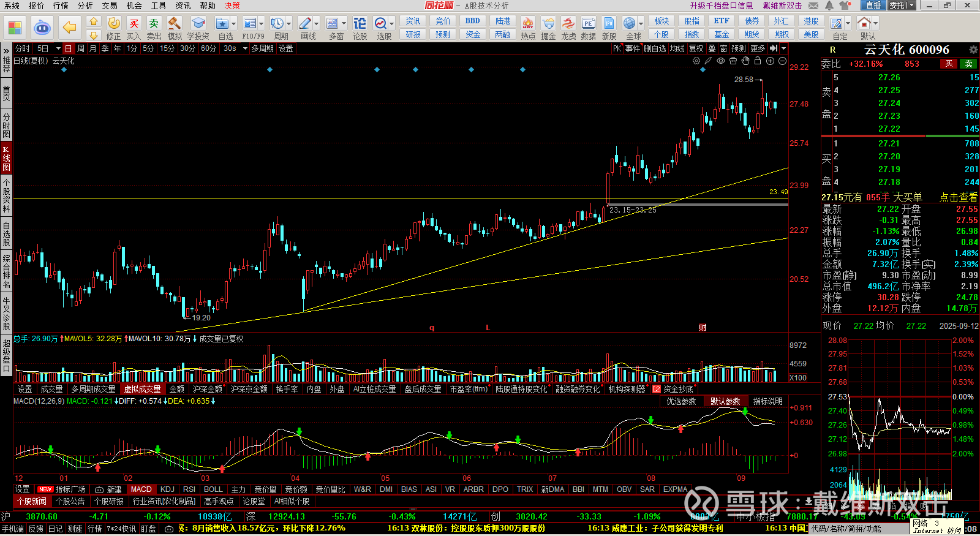Expand the 5日 period dropdown arrow
The height and width of the screenshot is (536, 980).
(58, 48)
